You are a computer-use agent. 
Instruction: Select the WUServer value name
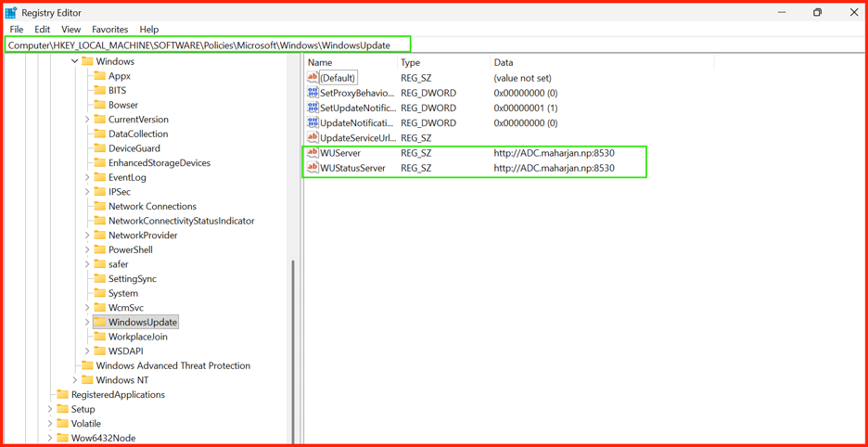point(340,152)
